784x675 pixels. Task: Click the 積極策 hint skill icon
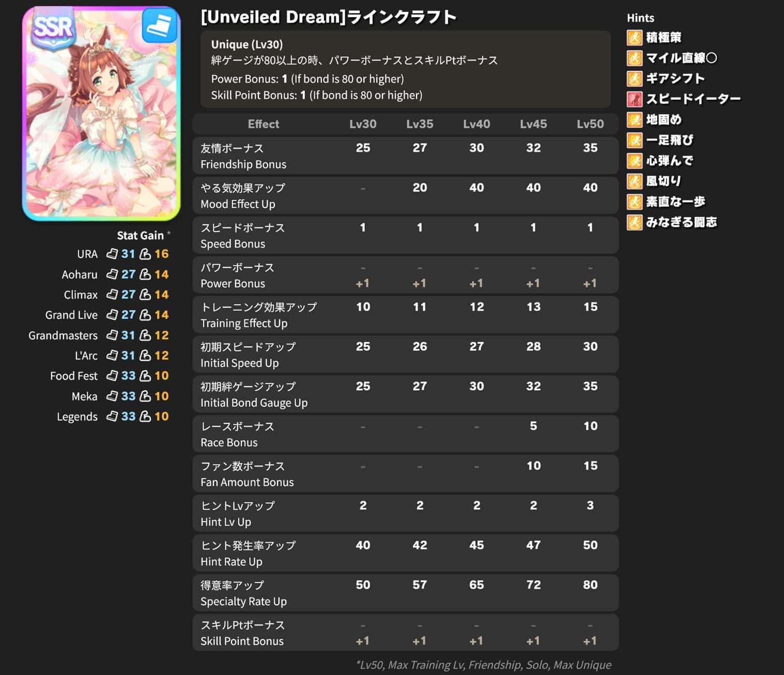coord(634,38)
